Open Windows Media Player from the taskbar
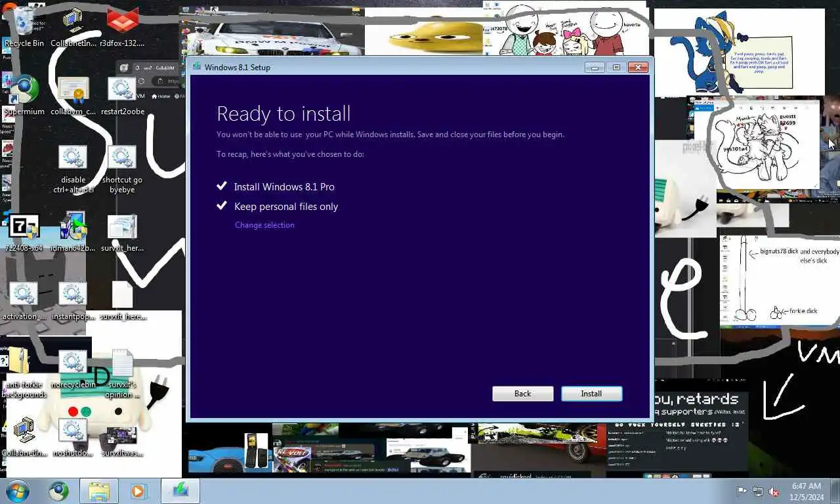840x504 pixels. 138,491
